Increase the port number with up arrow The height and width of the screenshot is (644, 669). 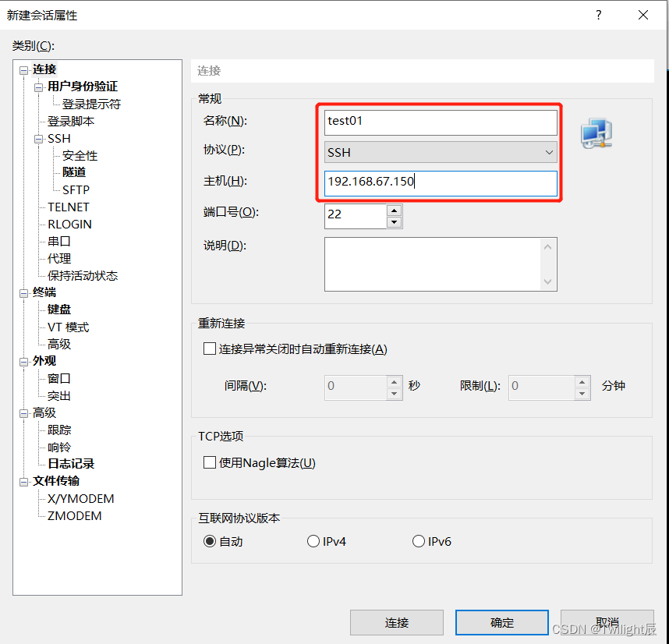(395, 211)
